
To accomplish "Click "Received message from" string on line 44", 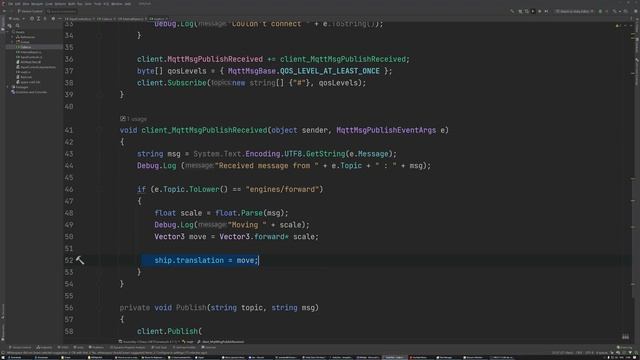I will tap(267, 166).
